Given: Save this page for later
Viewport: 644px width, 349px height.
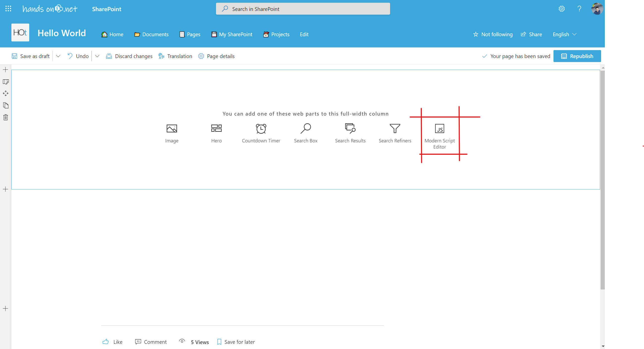Looking at the screenshot, I should [235, 342].
